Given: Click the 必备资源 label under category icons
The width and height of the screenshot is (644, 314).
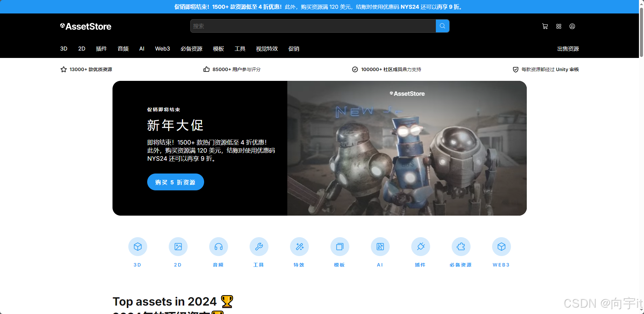Looking at the screenshot, I should (461, 265).
